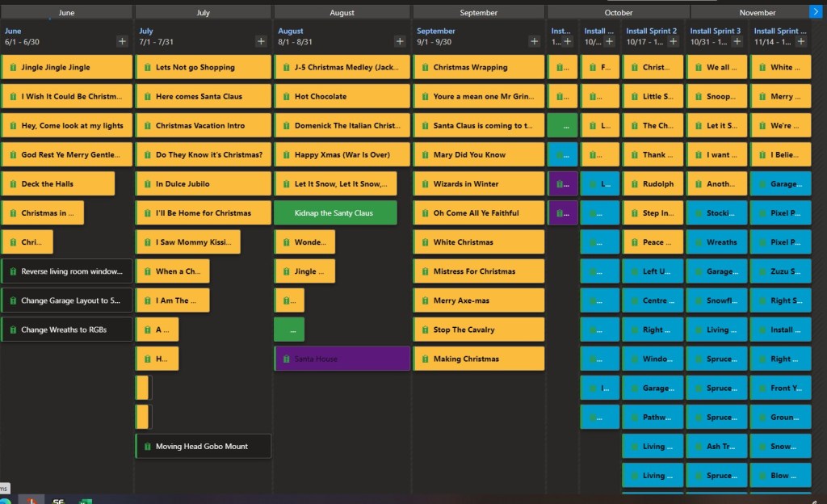
Task: Open the green Kidnap the Santy Claus card
Action: [335, 213]
